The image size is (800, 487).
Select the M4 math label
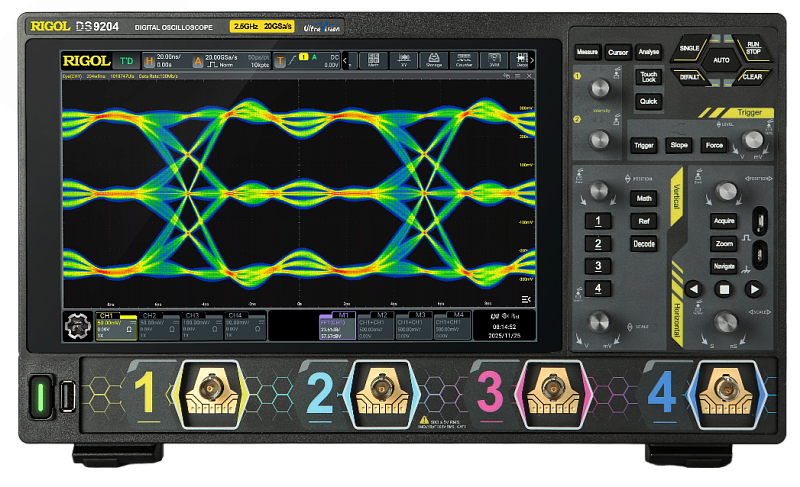pos(459,315)
